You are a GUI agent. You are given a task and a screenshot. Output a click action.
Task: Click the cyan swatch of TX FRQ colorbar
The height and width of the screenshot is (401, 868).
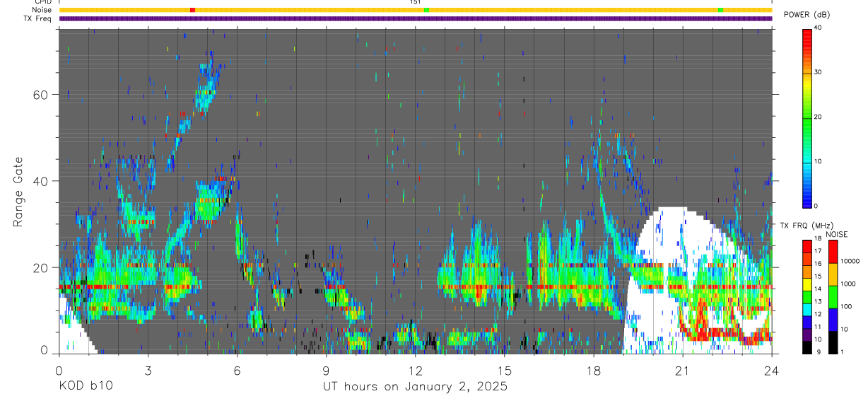807,309
